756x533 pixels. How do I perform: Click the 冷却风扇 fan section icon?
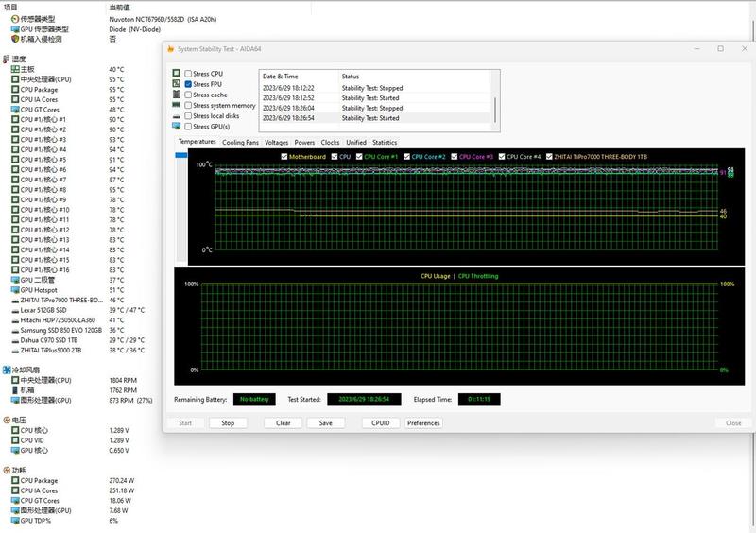click(7, 370)
